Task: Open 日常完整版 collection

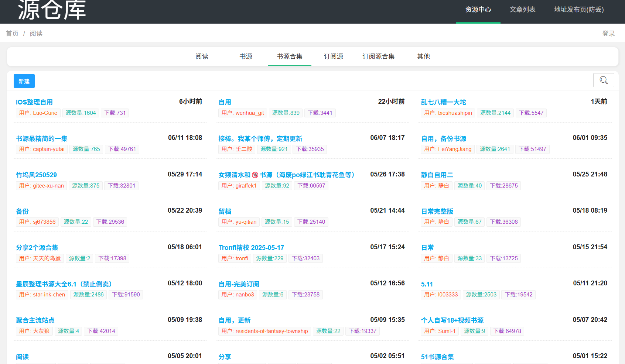Action: [x=437, y=212]
